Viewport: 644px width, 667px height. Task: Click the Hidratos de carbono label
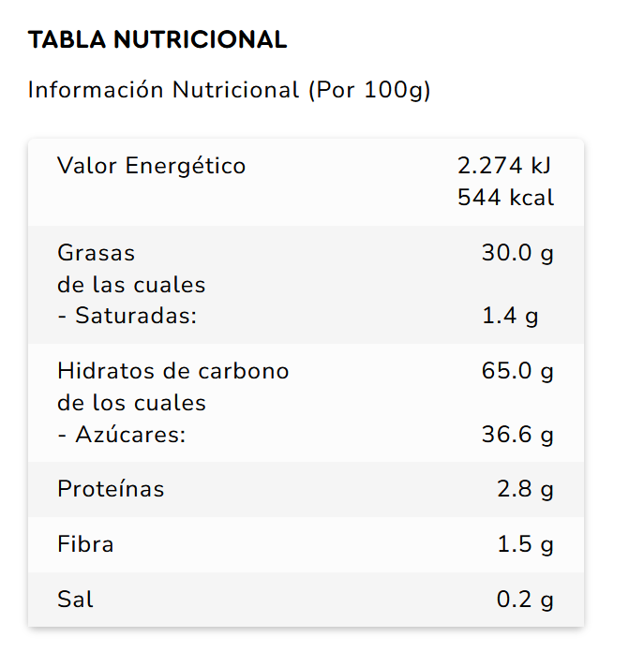[173, 371]
